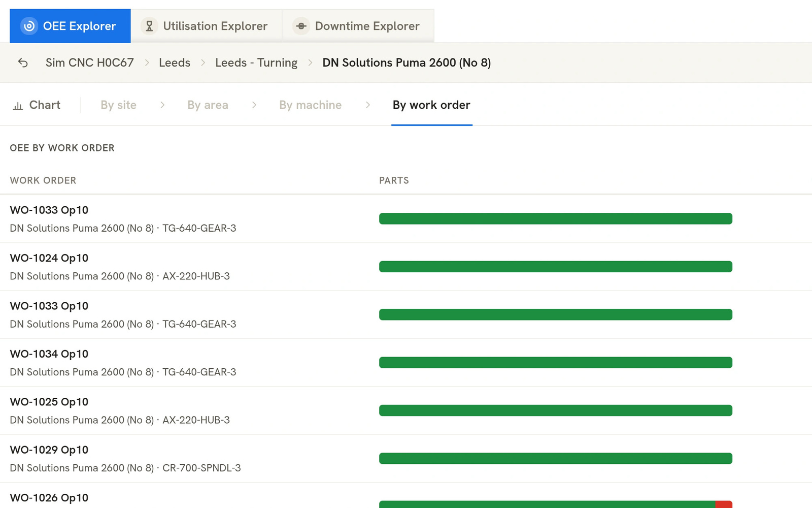The image size is (812, 508).
Task: Click chevron after By machine
Action: pos(368,105)
